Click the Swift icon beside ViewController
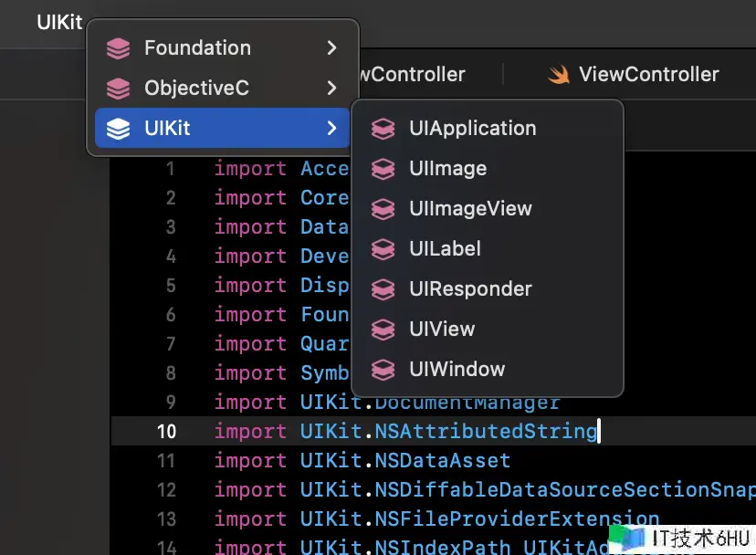The width and height of the screenshot is (756, 555). [x=559, y=75]
